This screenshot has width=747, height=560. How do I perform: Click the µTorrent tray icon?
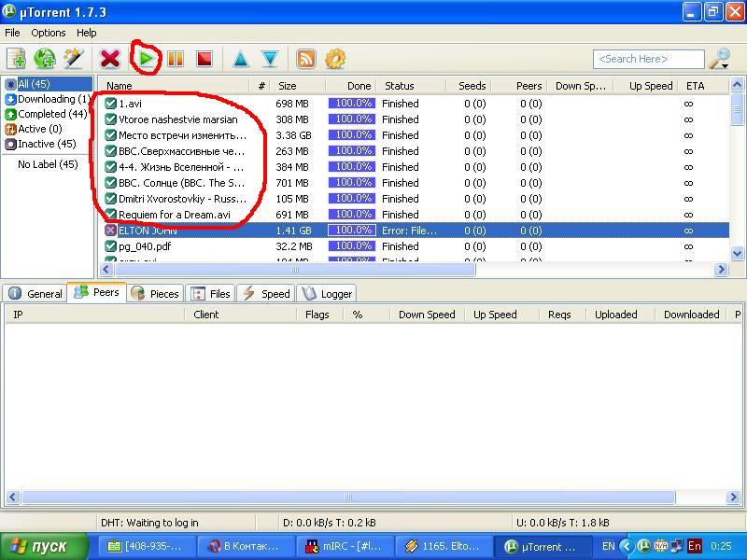tap(643, 546)
